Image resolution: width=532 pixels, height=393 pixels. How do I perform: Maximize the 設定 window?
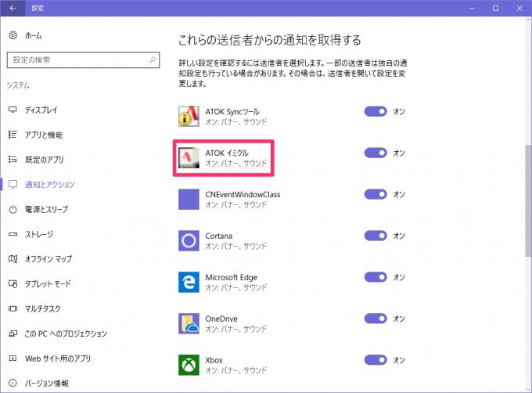point(496,8)
